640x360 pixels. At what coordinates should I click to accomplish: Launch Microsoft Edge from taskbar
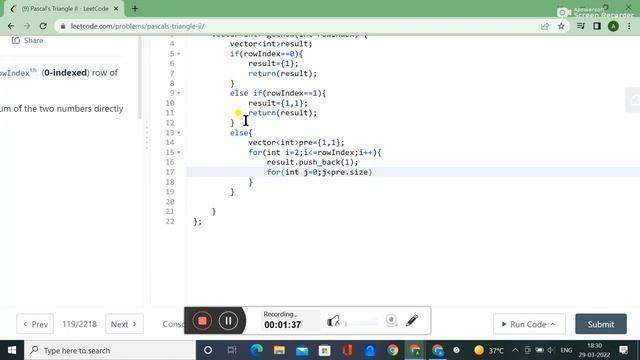point(256,350)
